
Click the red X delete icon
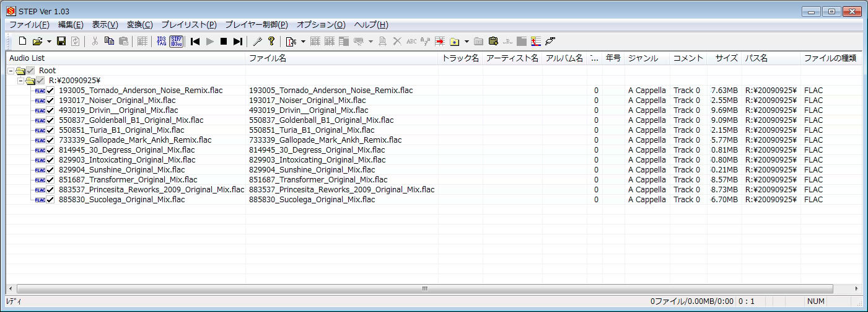[x=397, y=42]
